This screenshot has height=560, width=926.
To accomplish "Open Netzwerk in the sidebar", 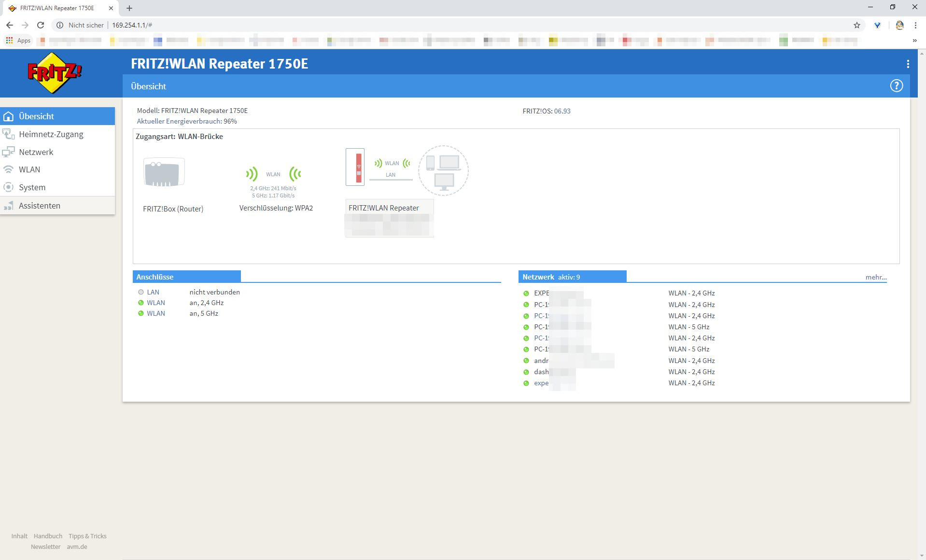I will [57, 152].
